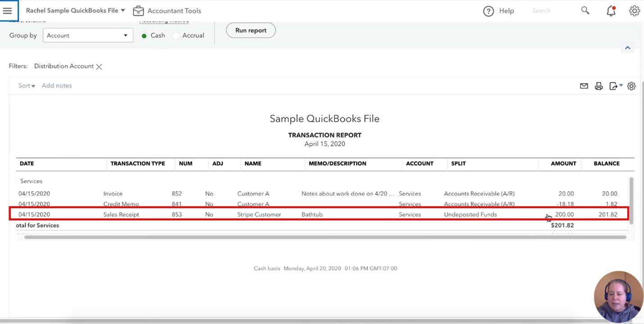Open the notifications bell
This screenshot has width=644, height=324.
tap(611, 11)
